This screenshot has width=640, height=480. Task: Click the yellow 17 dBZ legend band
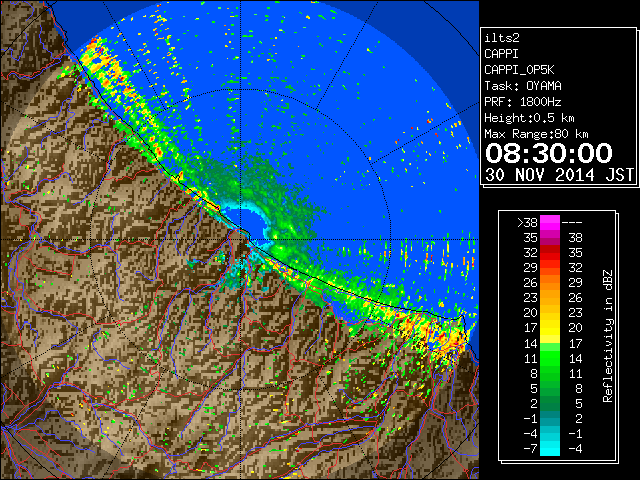point(550,328)
